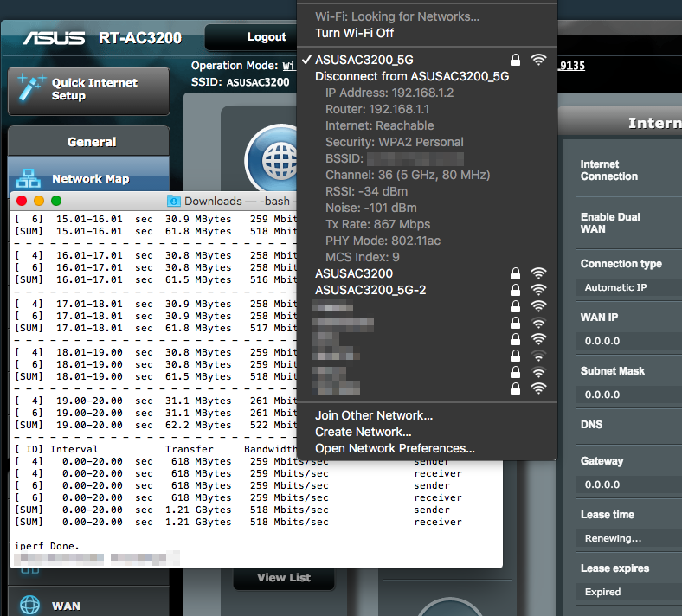682x616 pixels.
Task: Select the checked ASUSAC3200_5G network
Action: tap(364, 60)
